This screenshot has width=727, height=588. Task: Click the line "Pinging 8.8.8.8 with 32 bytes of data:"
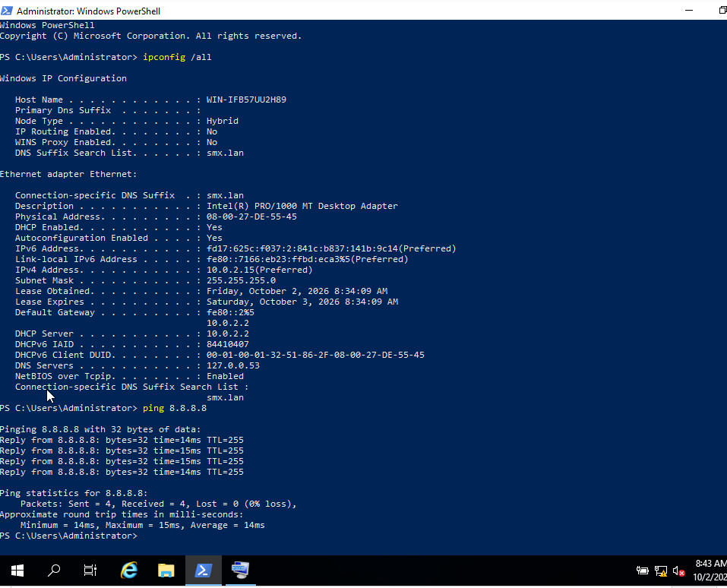click(100, 429)
